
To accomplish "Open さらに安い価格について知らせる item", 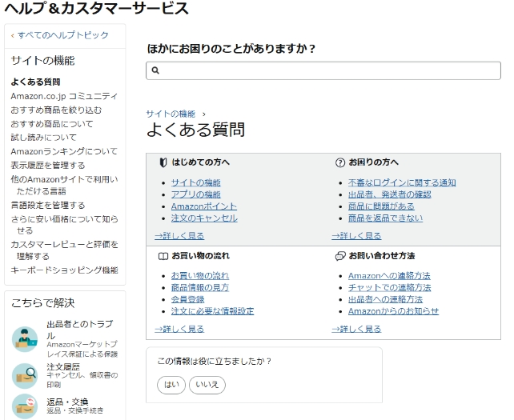I will (64, 225).
